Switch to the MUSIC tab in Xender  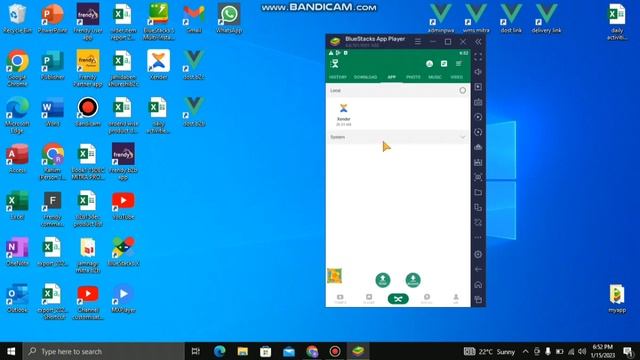pyautogui.click(x=435, y=77)
